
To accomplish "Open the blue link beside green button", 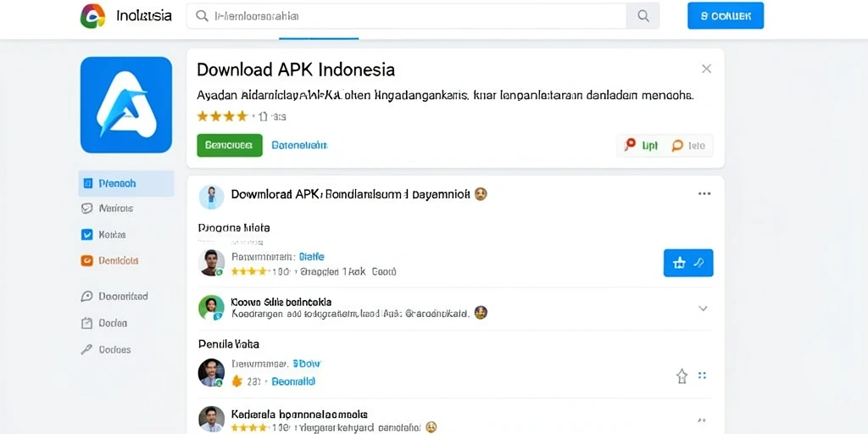I will coord(299,145).
